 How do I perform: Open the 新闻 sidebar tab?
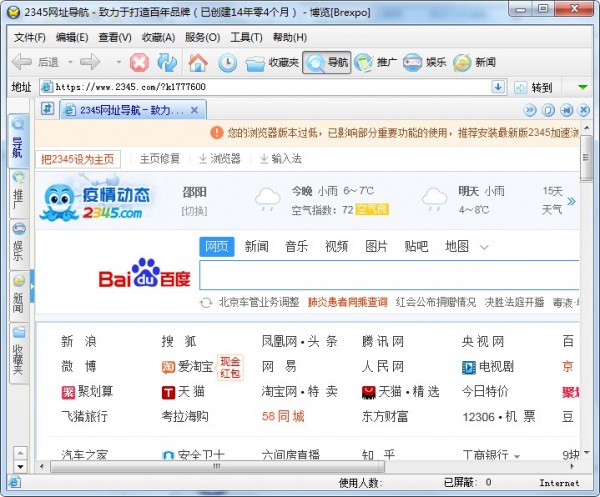coord(18,296)
